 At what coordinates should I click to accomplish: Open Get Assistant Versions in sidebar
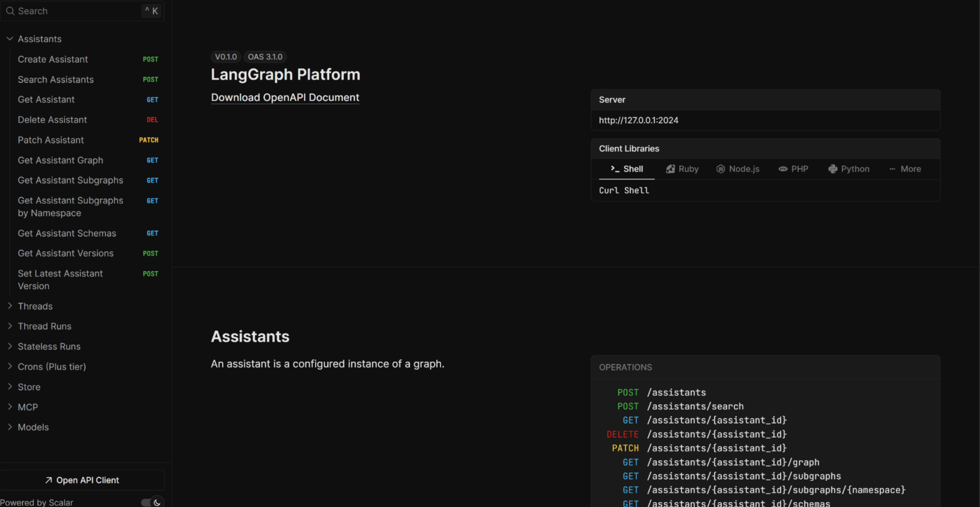pyautogui.click(x=87, y=253)
